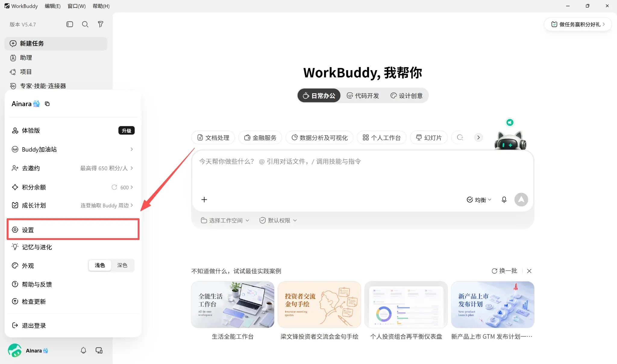Open the notifications bell icon
This screenshot has height=364, width=617.
83,350
